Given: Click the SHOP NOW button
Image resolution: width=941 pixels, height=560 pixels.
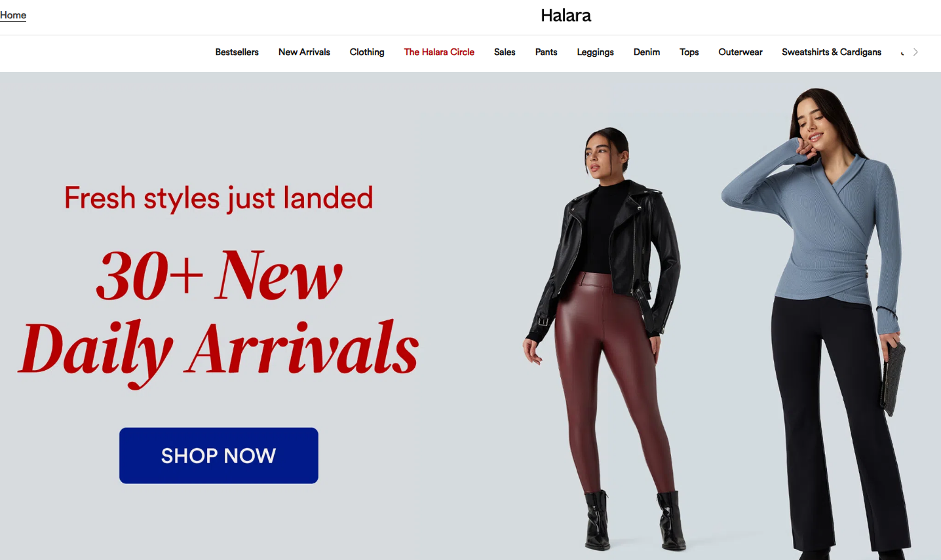Looking at the screenshot, I should [219, 456].
